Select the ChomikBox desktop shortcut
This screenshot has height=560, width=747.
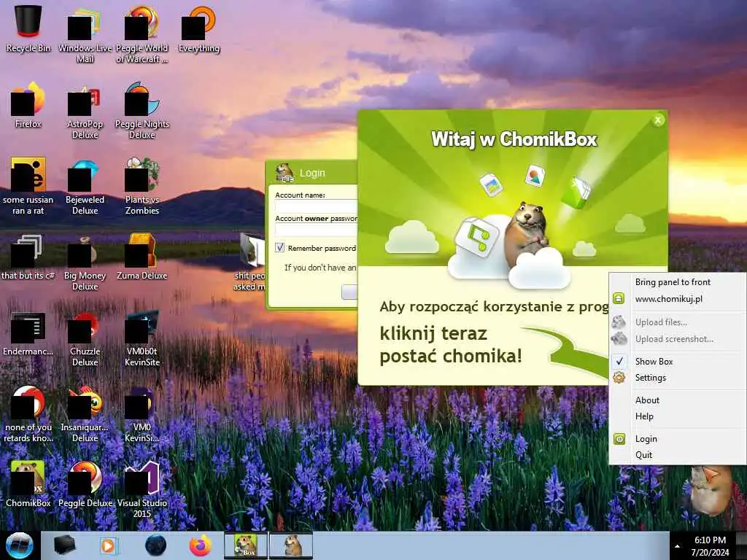point(28,483)
